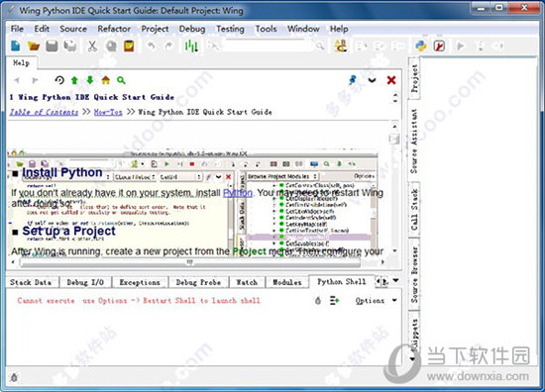Open the Refactor menu
The image size is (545, 392).
coord(114,29)
